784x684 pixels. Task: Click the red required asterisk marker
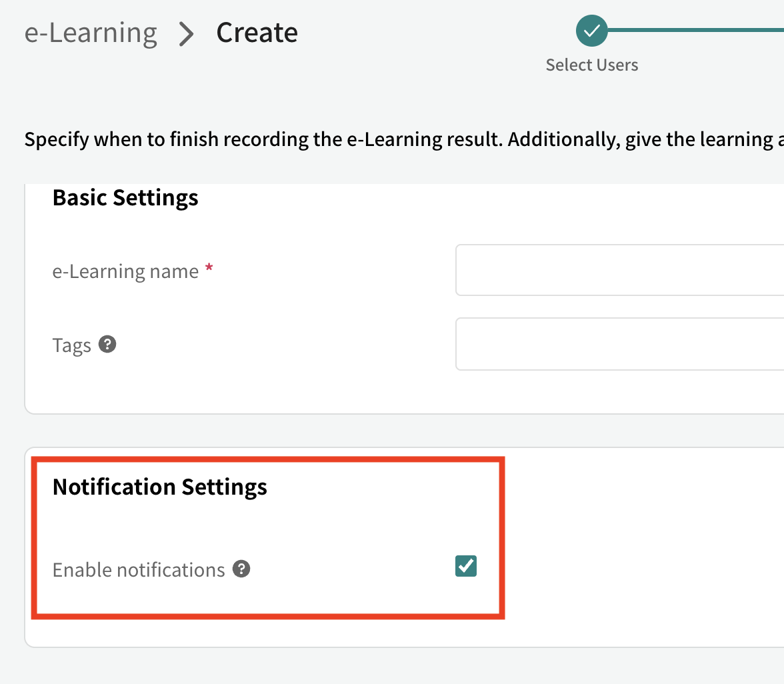pyautogui.click(x=209, y=267)
